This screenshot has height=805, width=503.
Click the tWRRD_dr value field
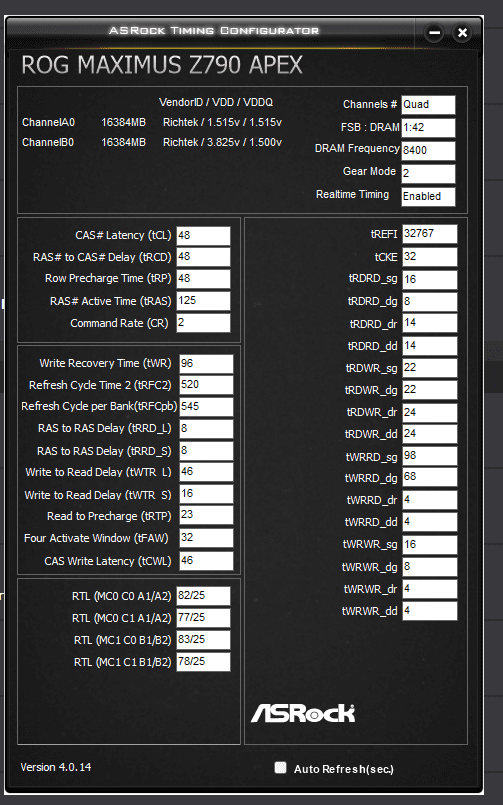click(x=430, y=500)
